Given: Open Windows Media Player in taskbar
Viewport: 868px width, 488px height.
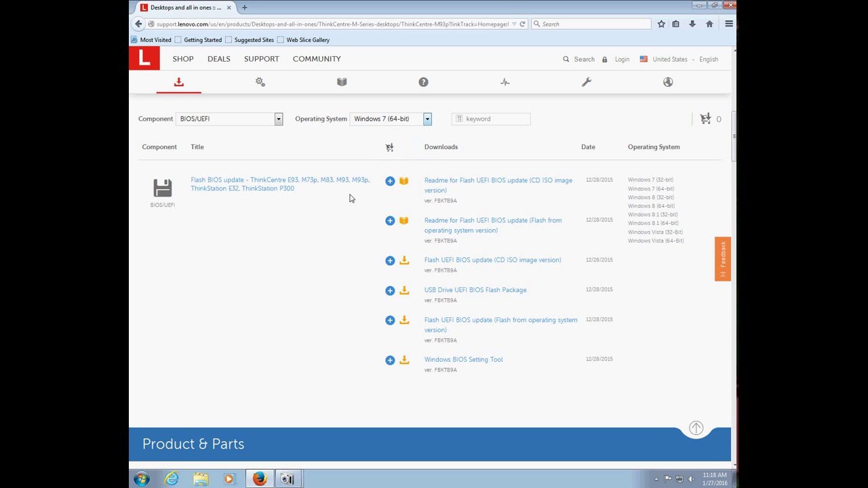Looking at the screenshot, I should point(229,479).
